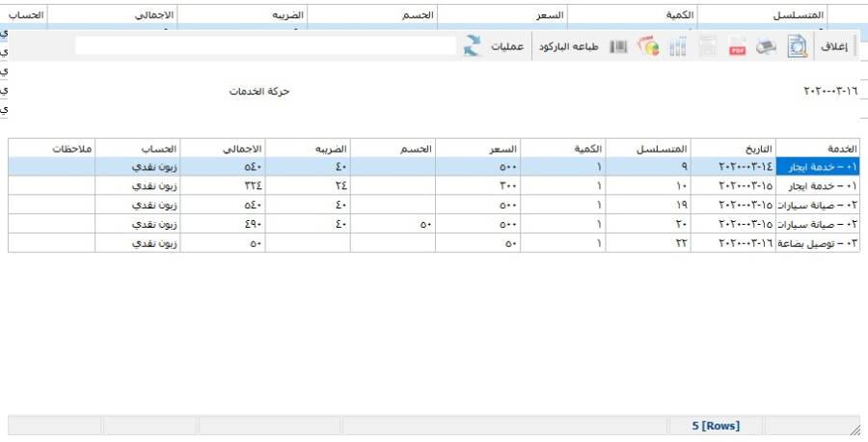Select tax cell ٤٠ in serial 20 row

coord(308,224)
